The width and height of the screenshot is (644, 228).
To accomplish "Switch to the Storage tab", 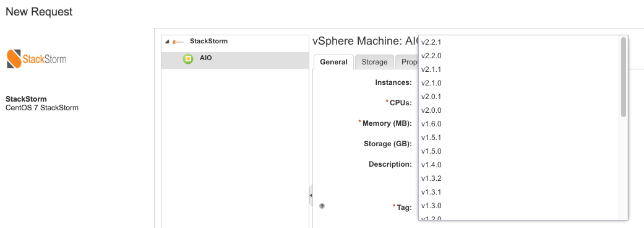I will (x=374, y=62).
